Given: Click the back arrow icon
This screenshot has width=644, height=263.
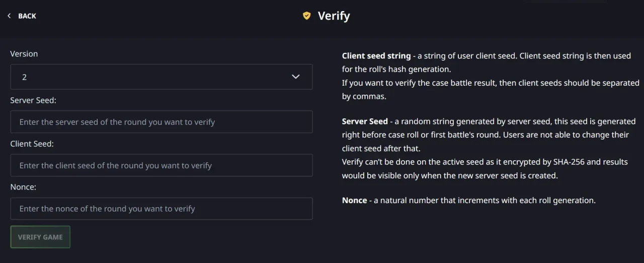Looking at the screenshot, I should click(9, 16).
